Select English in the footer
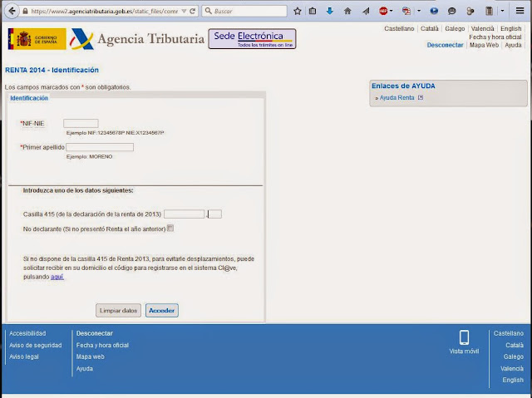 (513, 380)
